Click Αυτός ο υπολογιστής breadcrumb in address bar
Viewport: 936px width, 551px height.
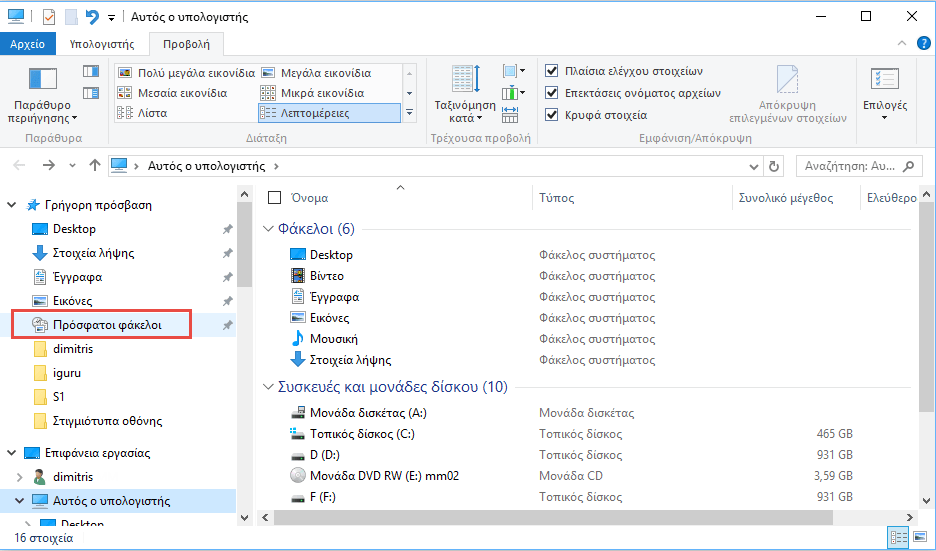click(x=207, y=166)
